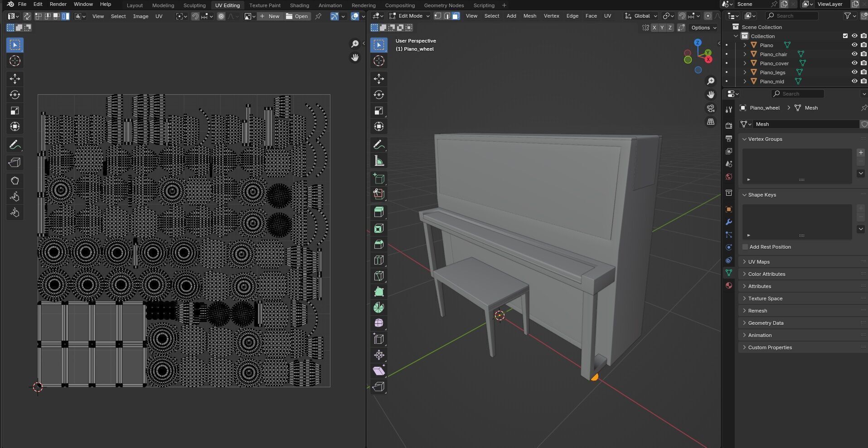The height and width of the screenshot is (448, 868).
Task: Open the Image menu in UV editor
Action: [141, 16]
